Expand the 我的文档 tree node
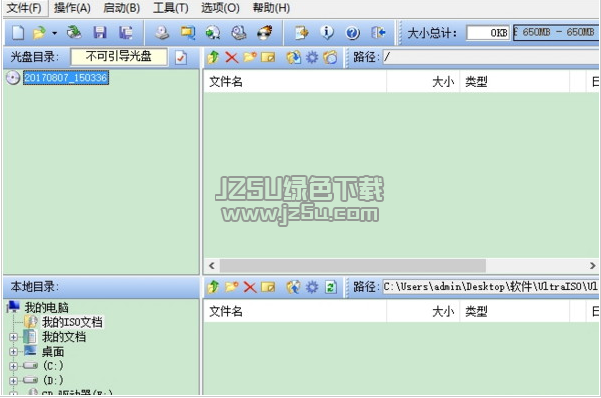The height and width of the screenshot is (398, 601). pyautogui.click(x=13, y=337)
